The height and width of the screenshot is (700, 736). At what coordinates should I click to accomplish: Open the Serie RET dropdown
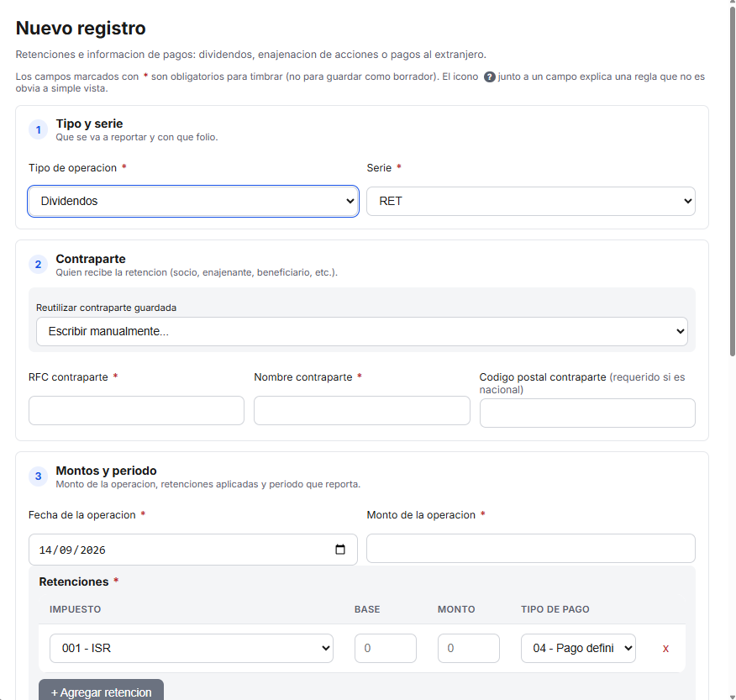pyautogui.click(x=530, y=201)
